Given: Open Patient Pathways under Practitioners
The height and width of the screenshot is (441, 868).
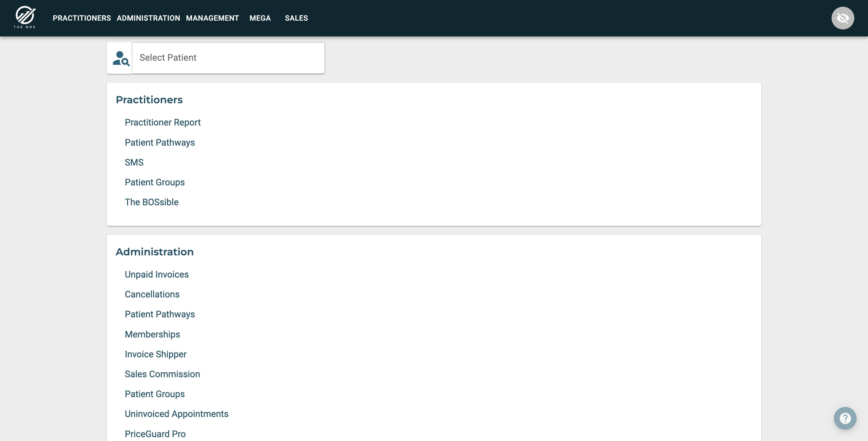Looking at the screenshot, I should [x=160, y=143].
